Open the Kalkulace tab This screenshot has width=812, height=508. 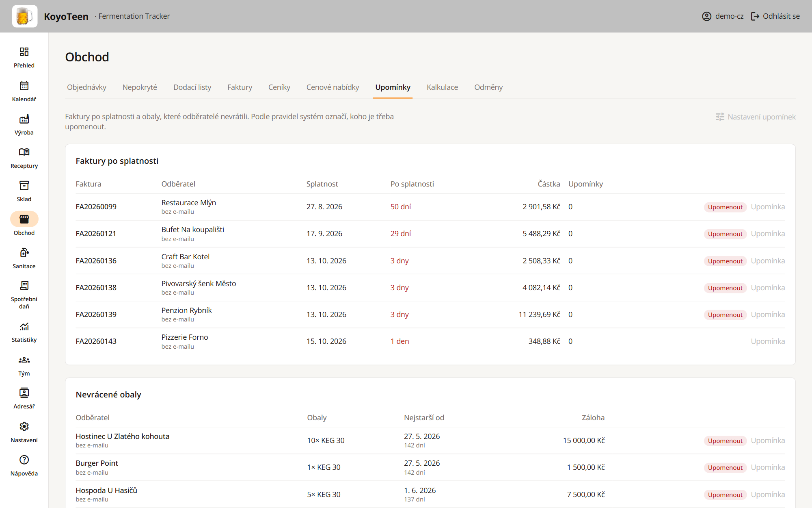(442, 87)
